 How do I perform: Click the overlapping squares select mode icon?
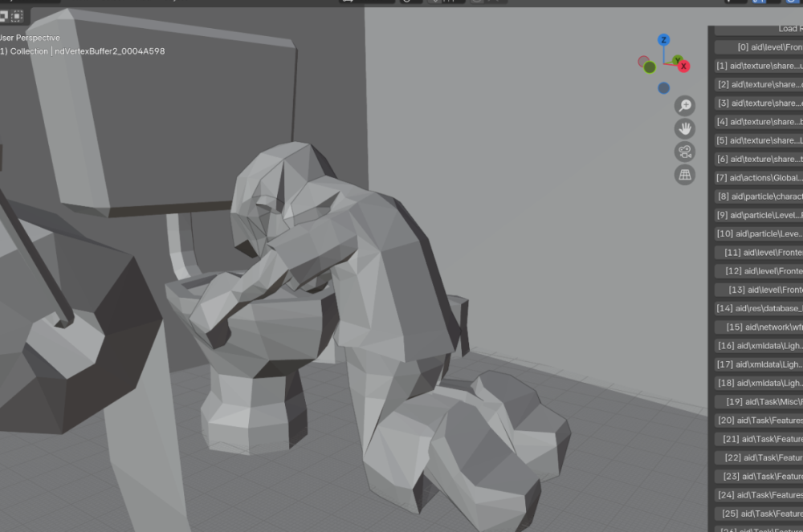3,16
